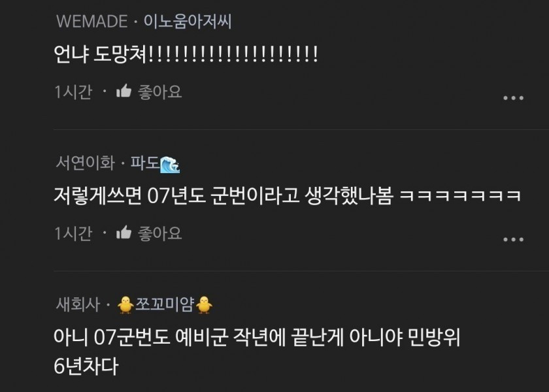
Task: Click the chick emoji before 쪼꼬미얌
Action: (125, 304)
